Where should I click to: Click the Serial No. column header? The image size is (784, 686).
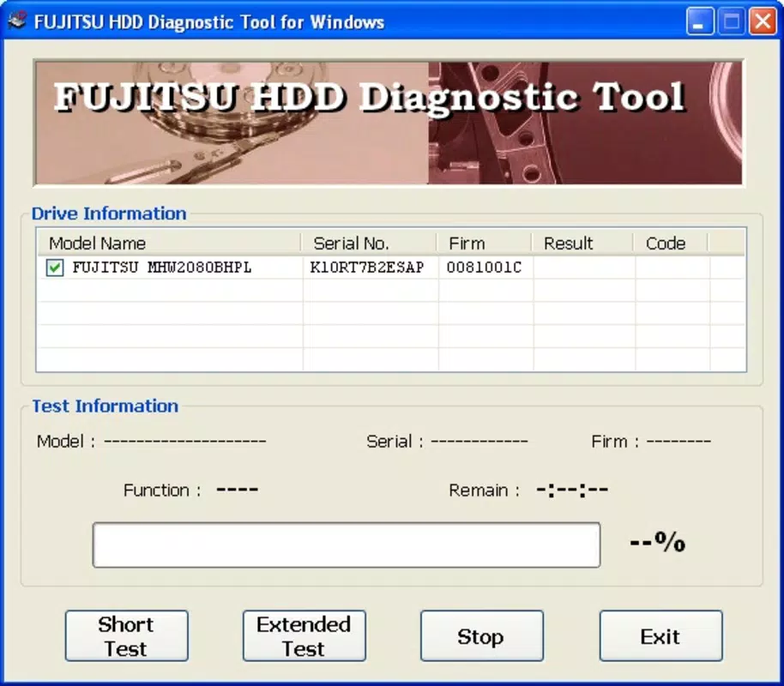click(369, 243)
